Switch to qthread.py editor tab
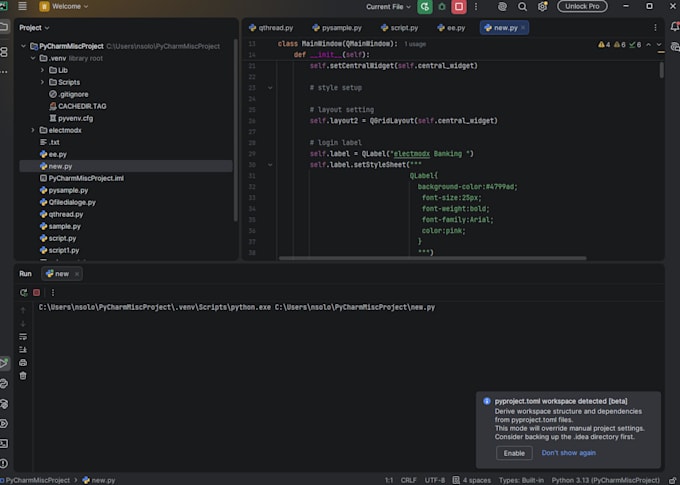The image size is (680, 485). [271, 28]
